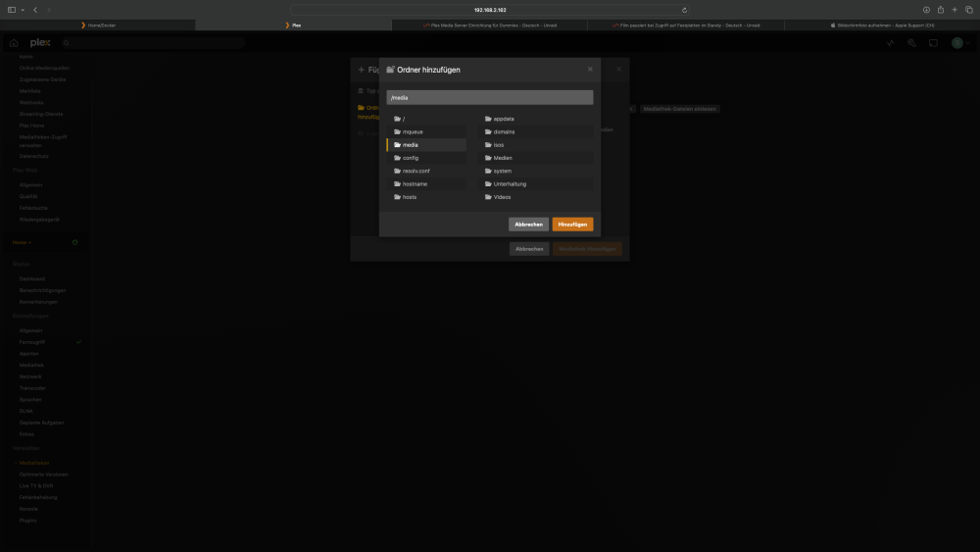
Task: Click the Plex logo
Action: click(40, 42)
